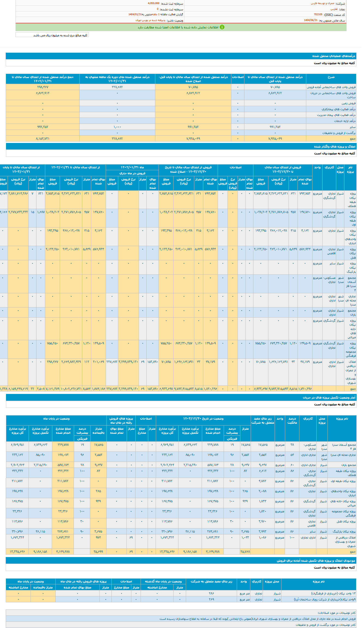364x628 pixels.
Task: Click the ISIC industry code 702105
Action: pos(318,15)
